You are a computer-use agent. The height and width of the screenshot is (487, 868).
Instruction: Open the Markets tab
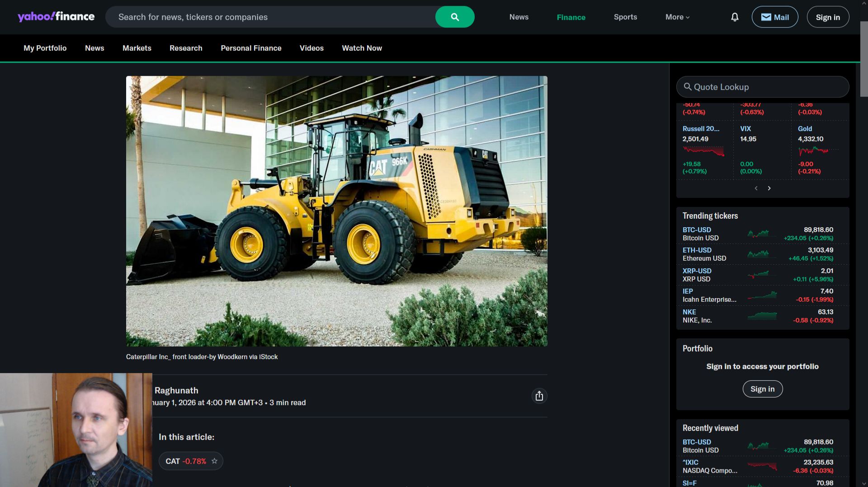pyautogui.click(x=137, y=48)
